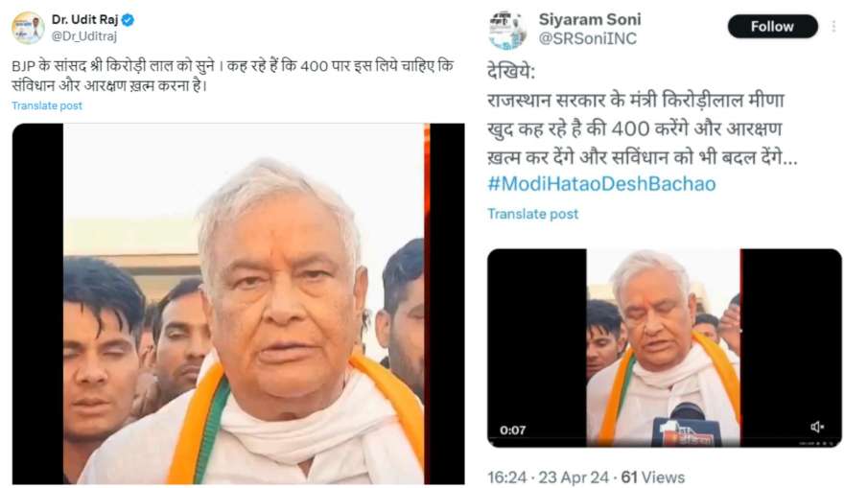This screenshot has width=868, height=488.
Task: Open the @SRSoniINC handle link
Action: coord(587,38)
